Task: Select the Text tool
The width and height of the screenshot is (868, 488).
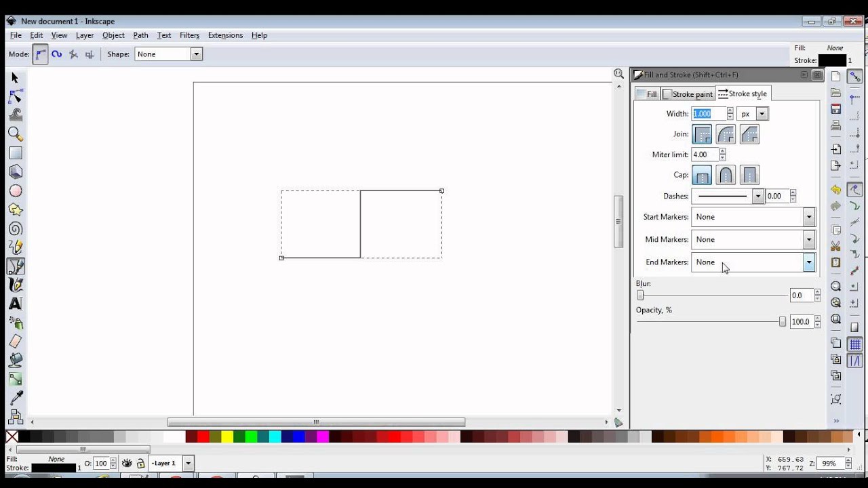Action: (x=16, y=304)
